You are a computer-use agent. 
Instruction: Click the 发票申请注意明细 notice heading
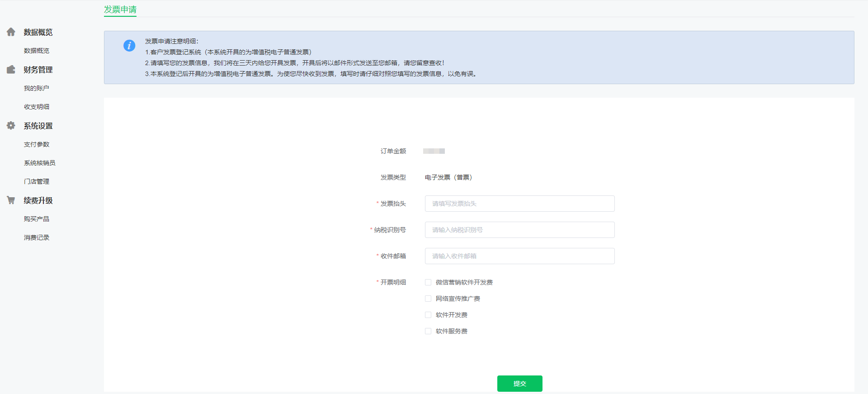coord(172,41)
